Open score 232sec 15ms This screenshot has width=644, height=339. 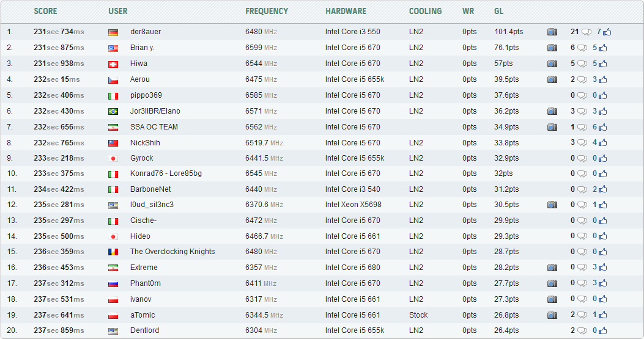click(57, 79)
